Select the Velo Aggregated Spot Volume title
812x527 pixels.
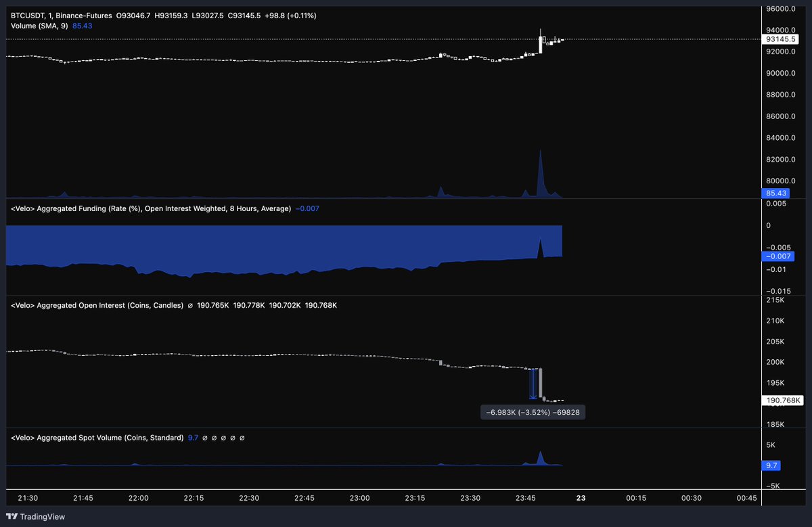coord(97,438)
